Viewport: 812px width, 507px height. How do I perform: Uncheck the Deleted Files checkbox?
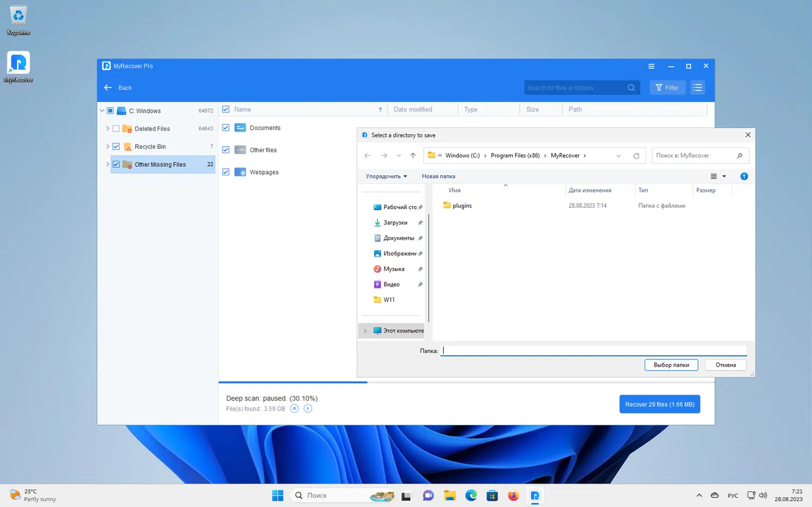point(116,128)
